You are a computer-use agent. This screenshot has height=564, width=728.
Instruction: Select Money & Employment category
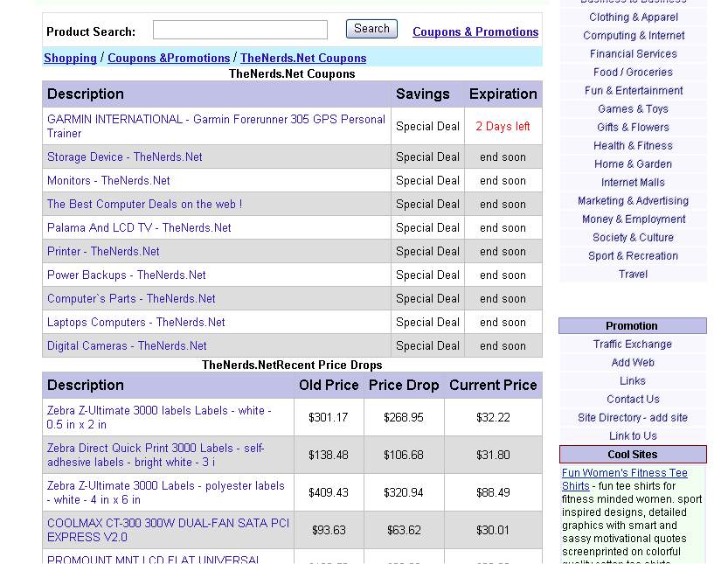pos(634,219)
